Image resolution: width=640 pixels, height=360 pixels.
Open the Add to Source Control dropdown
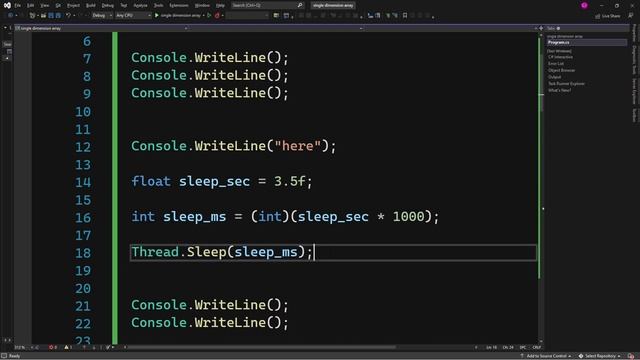545,356
